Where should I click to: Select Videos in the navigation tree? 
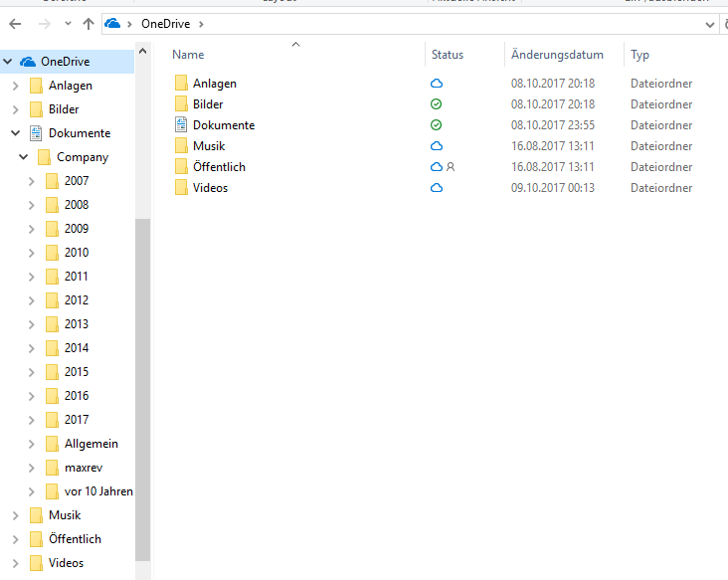click(x=66, y=563)
